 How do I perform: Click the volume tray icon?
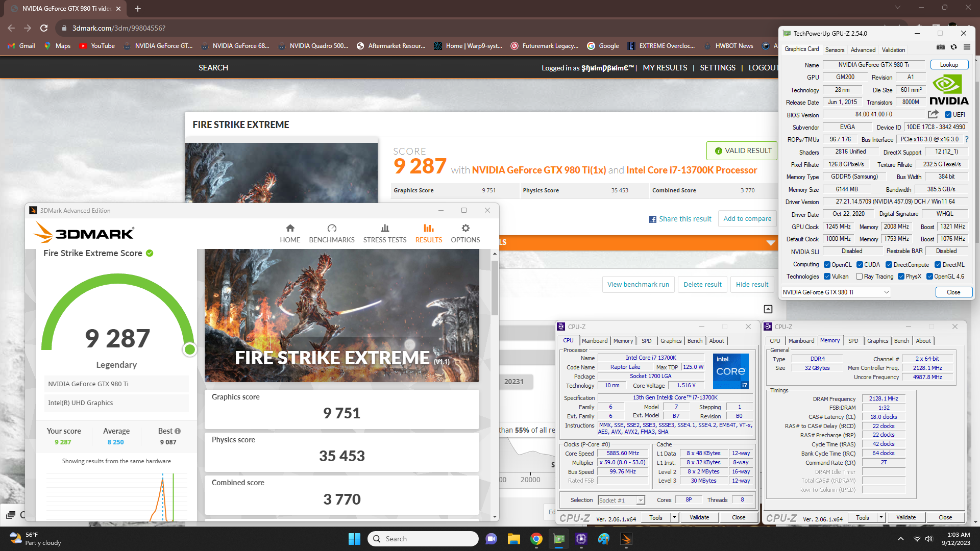pyautogui.click(x=929, y=539)
